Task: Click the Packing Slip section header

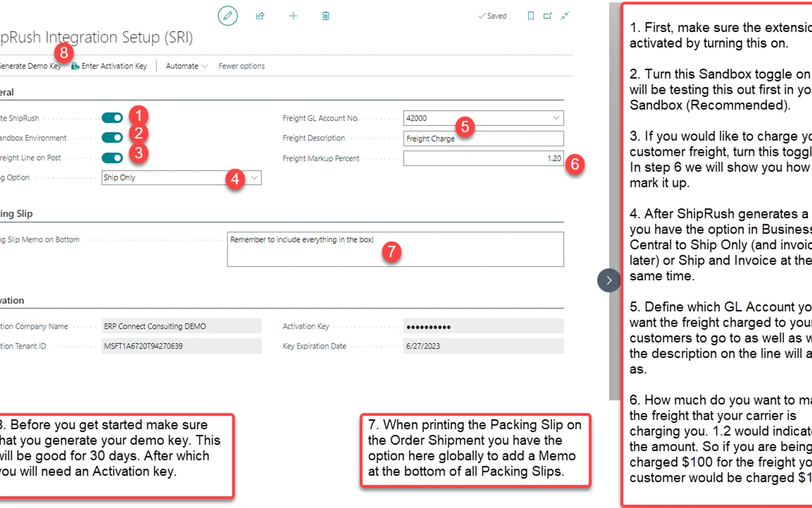Action: click(16, 214)
